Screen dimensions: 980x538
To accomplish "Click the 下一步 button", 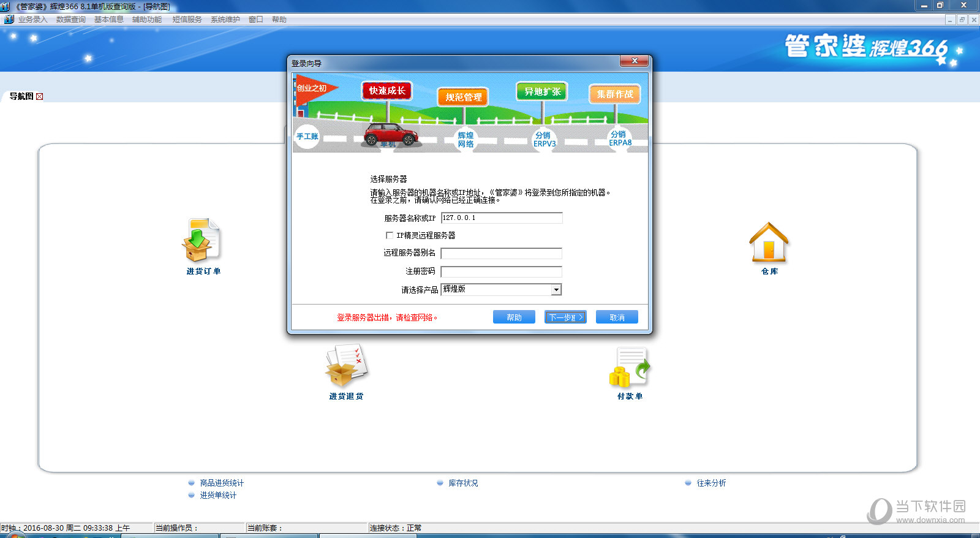I will point(565,317).
